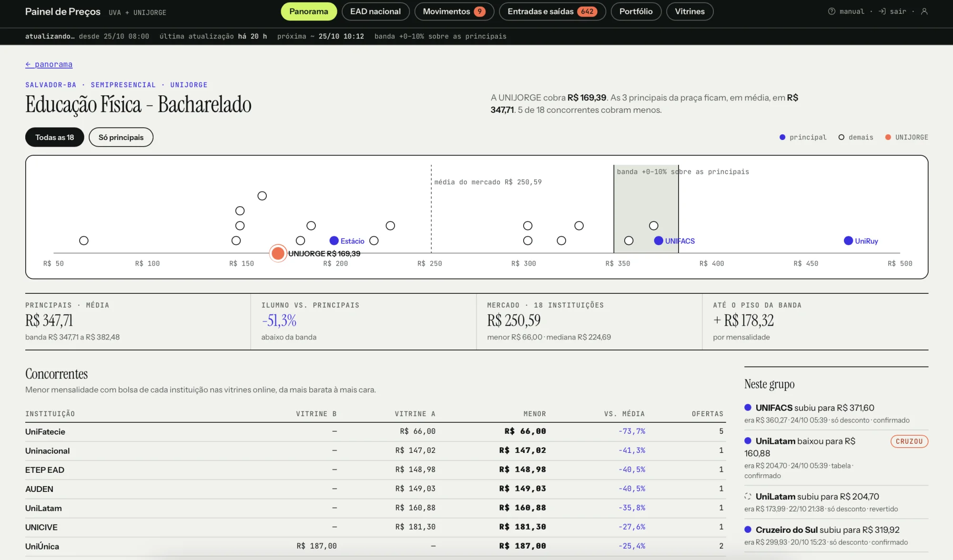Go to the Portfólio tab

tap(636, 11)
